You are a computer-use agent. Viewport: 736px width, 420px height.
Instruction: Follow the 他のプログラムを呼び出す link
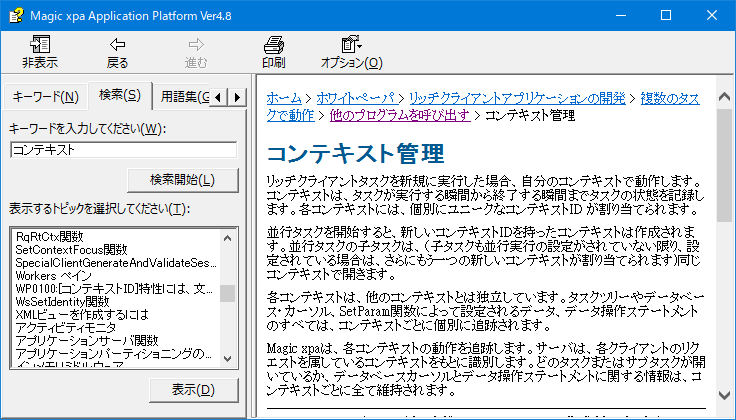[399, 115]
